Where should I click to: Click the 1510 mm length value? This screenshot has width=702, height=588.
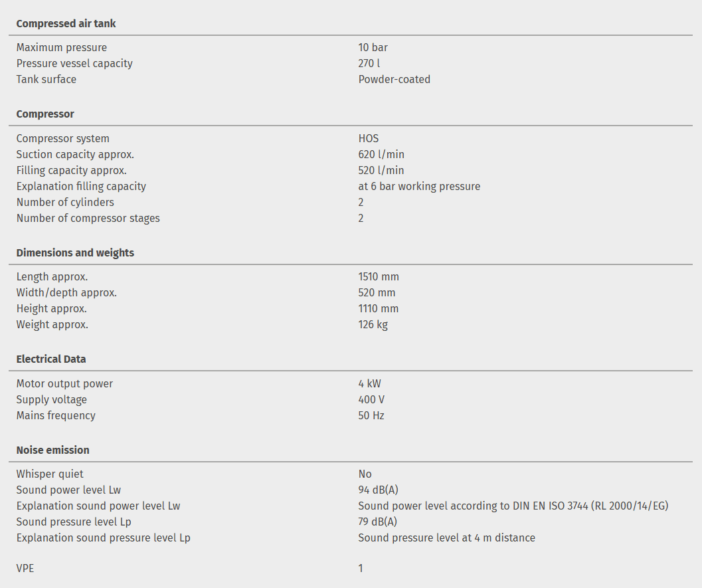[x=379, y=276]
